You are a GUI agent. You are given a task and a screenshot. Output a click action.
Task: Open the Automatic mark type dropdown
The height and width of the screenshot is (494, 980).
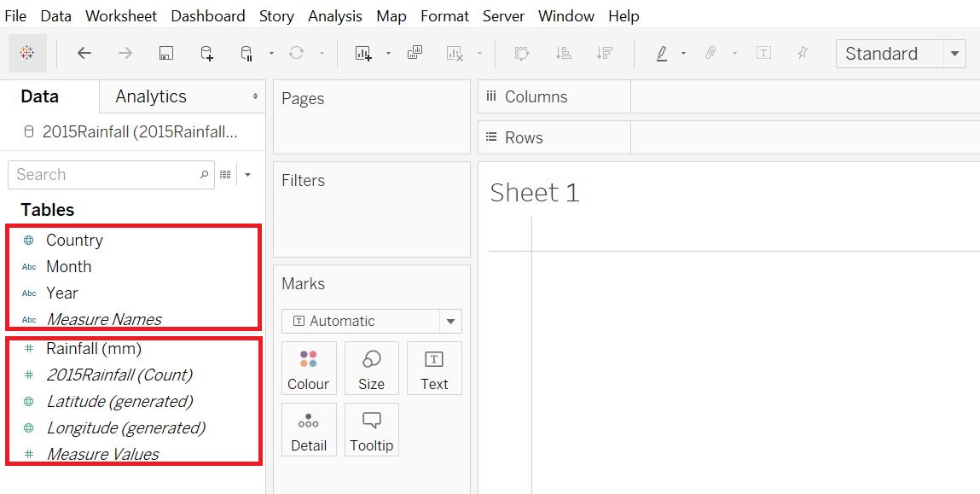pos(372,321)
